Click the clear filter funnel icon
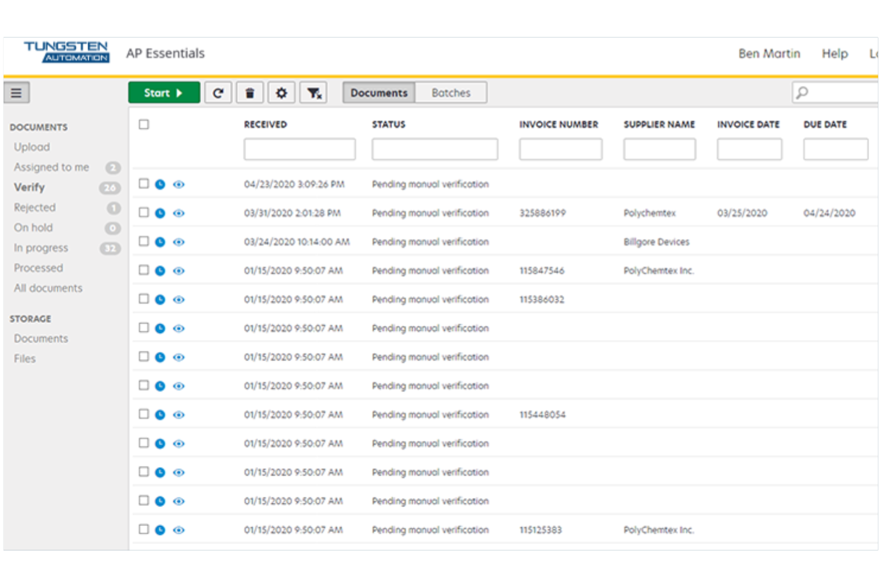 pos(313,92)
